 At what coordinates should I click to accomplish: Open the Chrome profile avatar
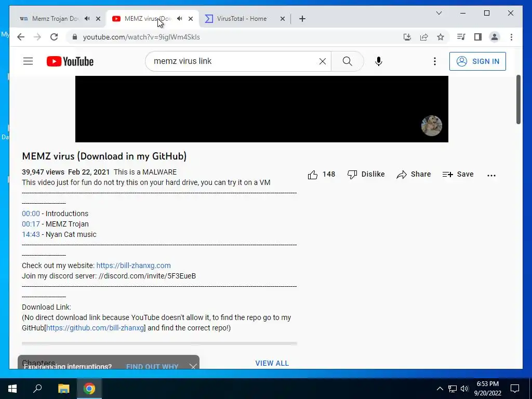tap(495, 37)
